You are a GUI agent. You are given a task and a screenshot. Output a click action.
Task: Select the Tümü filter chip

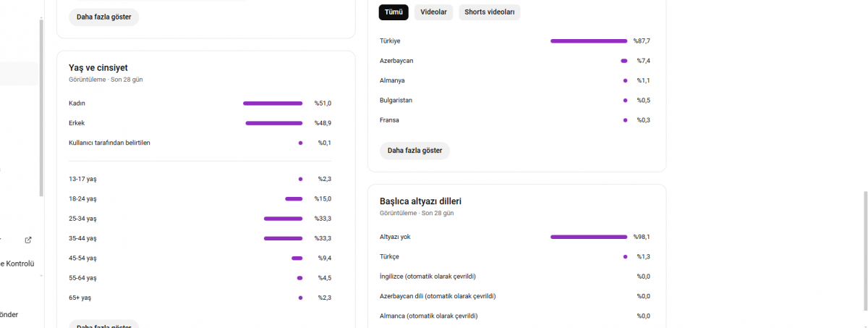pos(393,12)
